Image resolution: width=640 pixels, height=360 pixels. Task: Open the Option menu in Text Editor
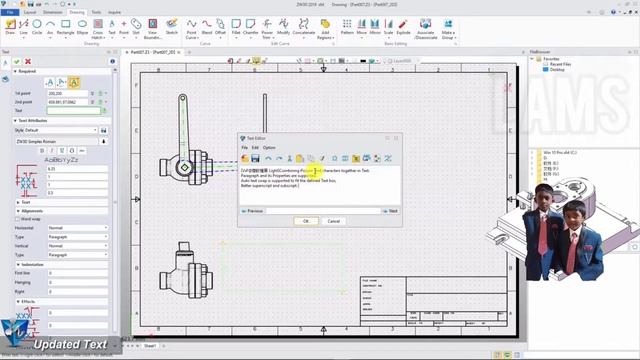point(269,148)
